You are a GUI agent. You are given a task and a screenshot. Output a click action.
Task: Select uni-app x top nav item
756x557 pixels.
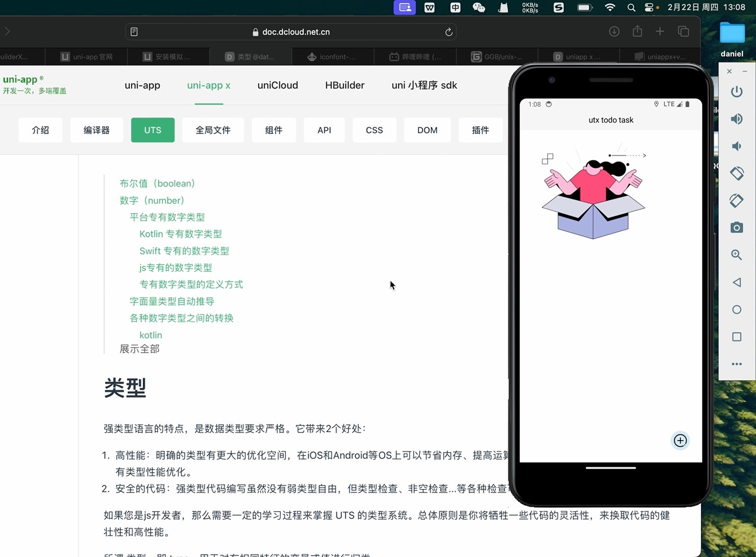[209, 85]
